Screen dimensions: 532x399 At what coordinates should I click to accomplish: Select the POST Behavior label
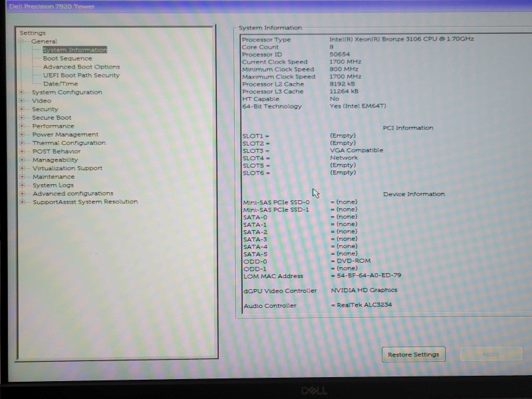point(57,152)
